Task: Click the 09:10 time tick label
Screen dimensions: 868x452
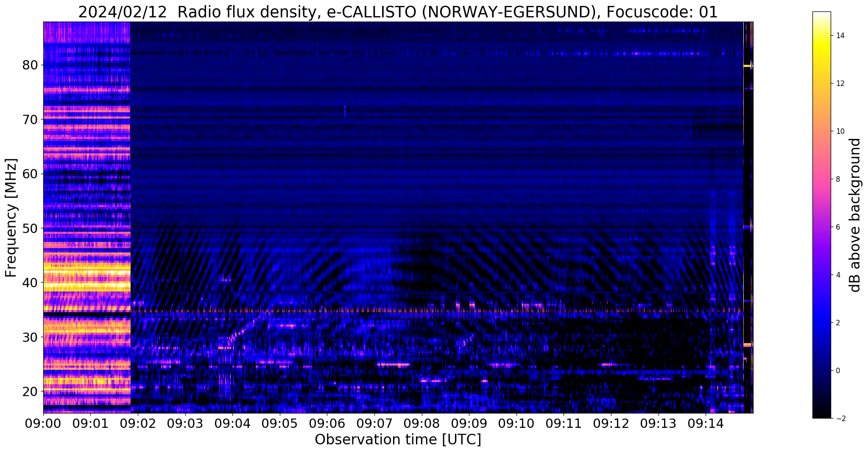Action: [516, 424]
